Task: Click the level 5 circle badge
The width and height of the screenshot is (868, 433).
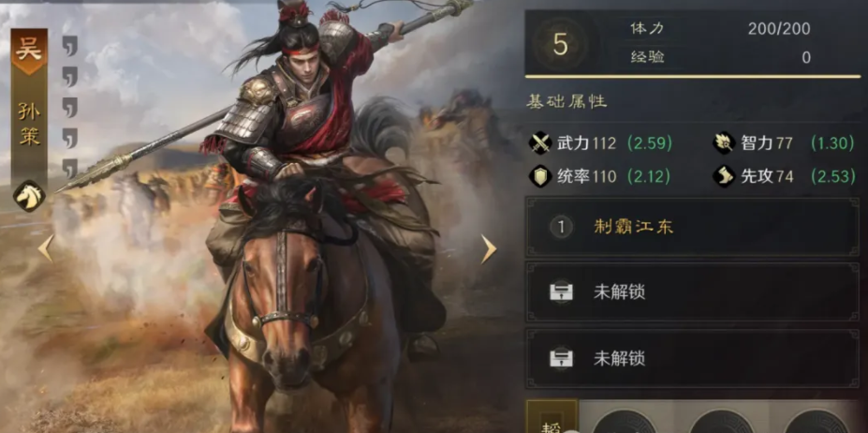Action: pyautogui.click(x=560, y=45)
